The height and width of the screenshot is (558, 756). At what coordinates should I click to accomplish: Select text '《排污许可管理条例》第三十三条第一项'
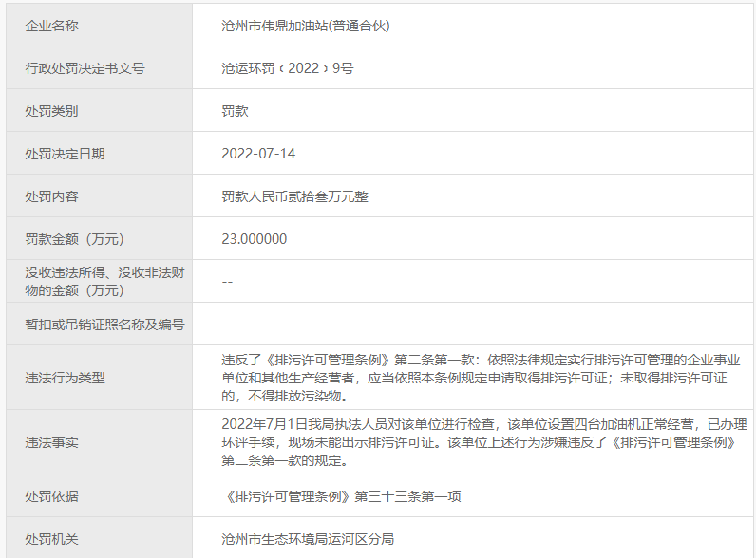(x=342, y=496)
